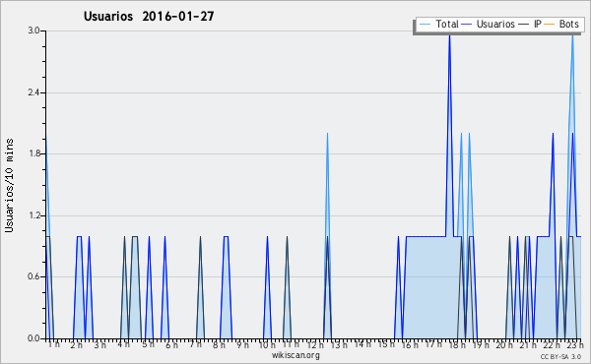Click the 0.6 y-axis value
Screen dimensions: 591x364
coord(33,276)
